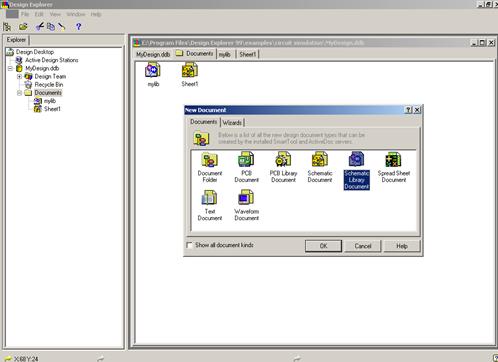The image size is (498, 362).
Task: Open the Window menu
Action: (x=76, y=14)
